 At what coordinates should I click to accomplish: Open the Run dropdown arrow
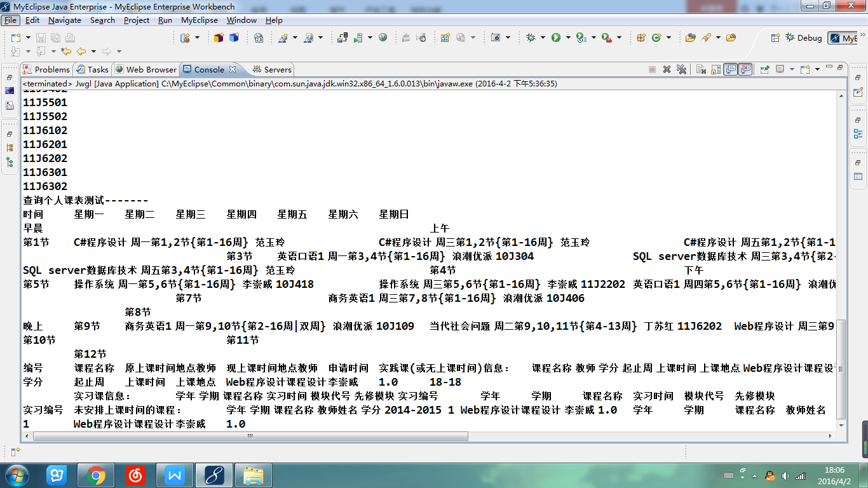point(568,37)
